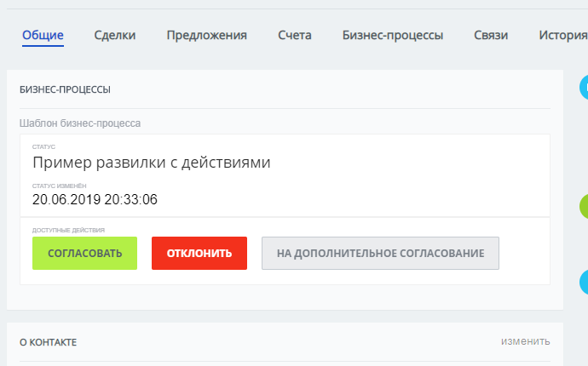Image resolution: width=588 pixels, height=366 pixels.
Task: Click the red Отклонить button
Action: [199, 254]
